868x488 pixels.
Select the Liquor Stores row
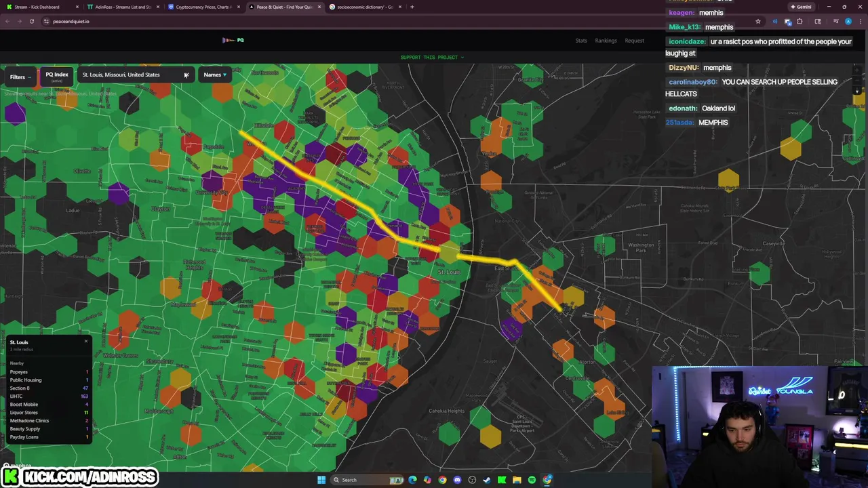click(49, 412)
